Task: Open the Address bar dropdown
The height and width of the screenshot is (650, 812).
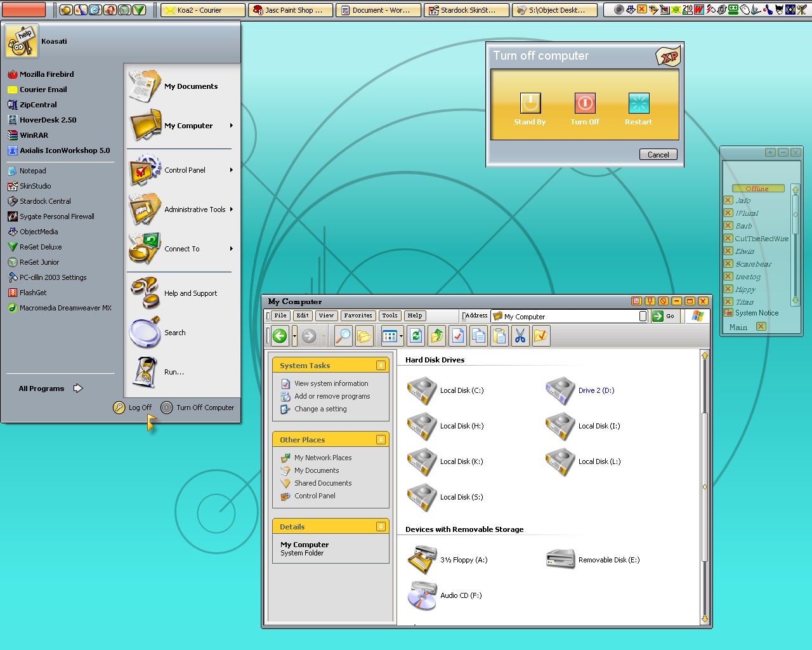Action: click(643, 316)
